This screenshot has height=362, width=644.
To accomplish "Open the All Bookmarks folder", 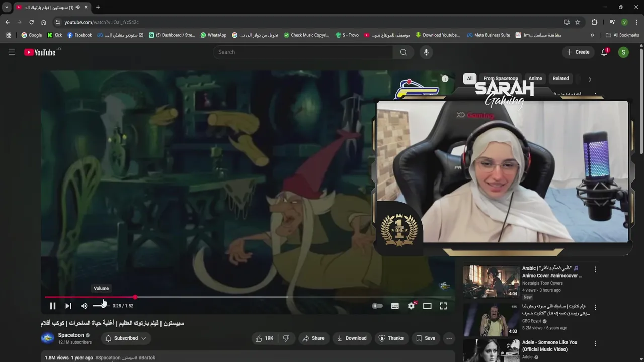I will click(x=622, y=35).
